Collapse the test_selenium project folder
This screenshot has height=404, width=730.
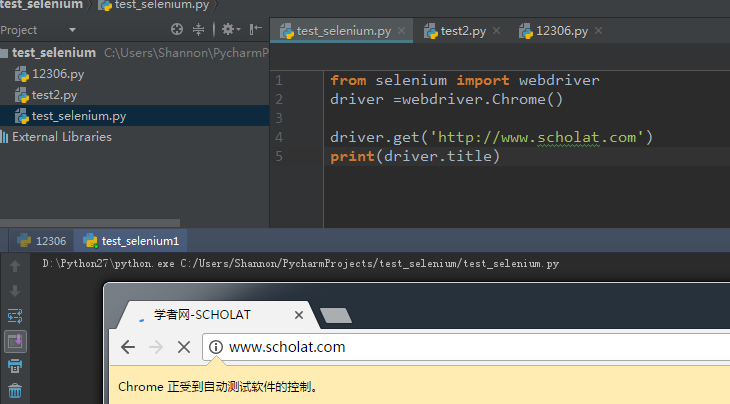(5, 52)
